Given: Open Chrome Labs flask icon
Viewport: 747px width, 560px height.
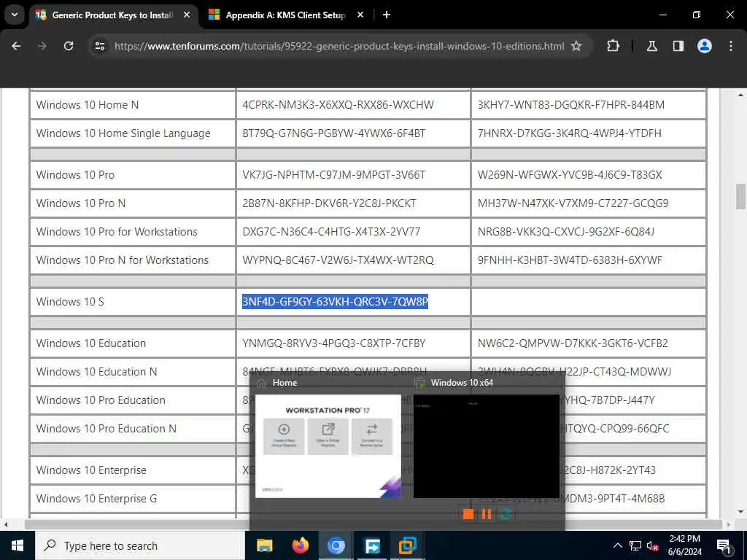Looking at the screenshot, I should coord(652,46).
